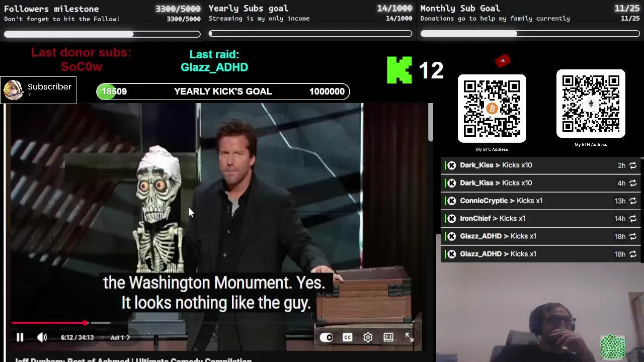The width and height of the screenshot is (644, 362).
Task: Pause the video with the pause button
Action: (20, 337)
